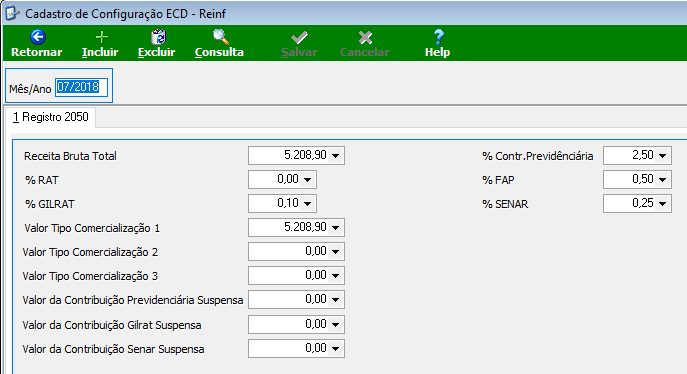Click the Mês/Ano label
This screenshot has width=687, height=374.
point(30,89)
